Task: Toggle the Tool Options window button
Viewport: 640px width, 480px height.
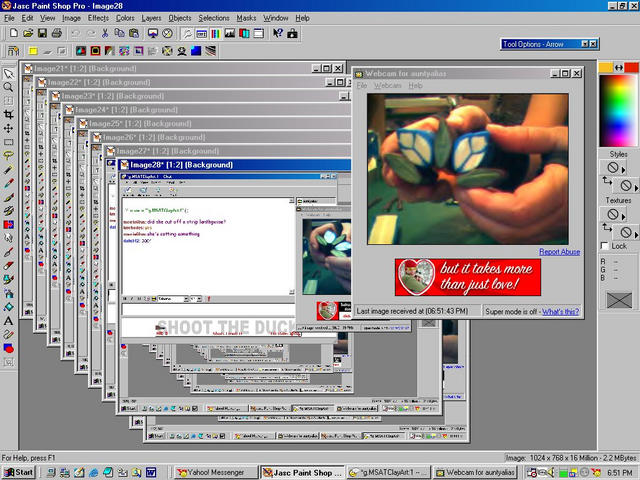Action: [201, 33]
